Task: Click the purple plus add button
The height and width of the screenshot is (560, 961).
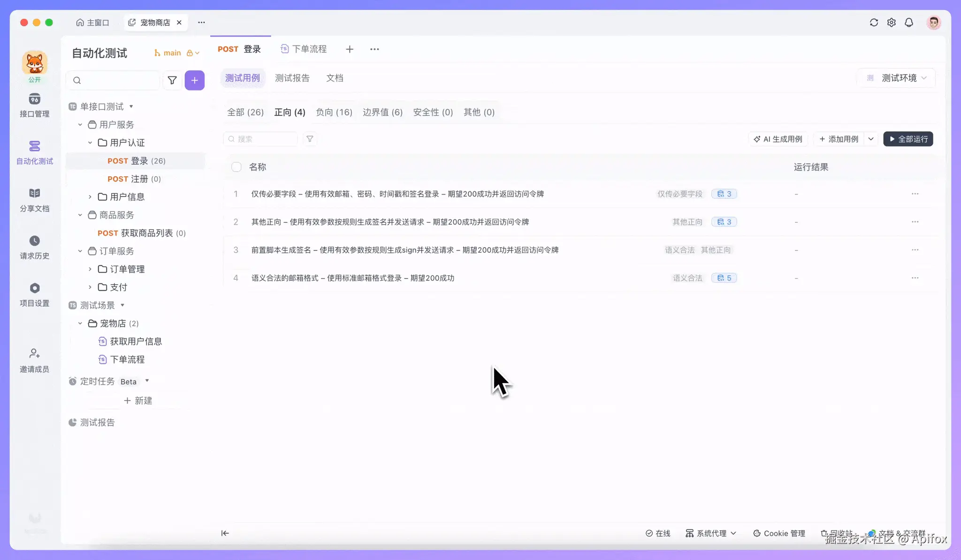Action: point(194,81)
